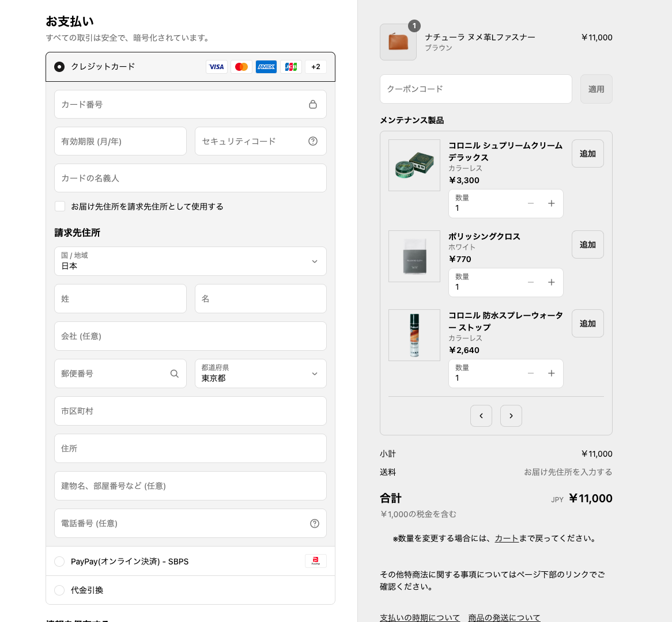Image resolution: width=672 pixels, height=622 pixels.
Task: Click the security code help icon
Action: coord(313,141)
